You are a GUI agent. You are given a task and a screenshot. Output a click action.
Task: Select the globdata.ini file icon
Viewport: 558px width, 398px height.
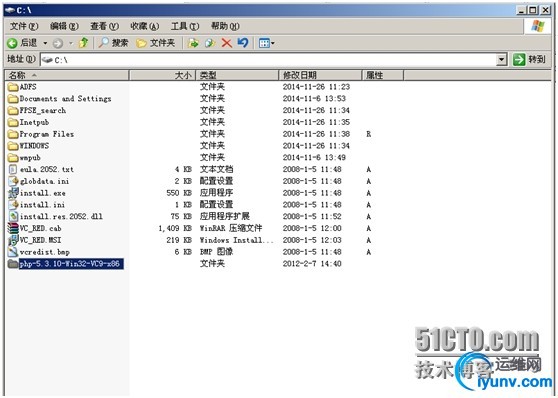point(13,181)
